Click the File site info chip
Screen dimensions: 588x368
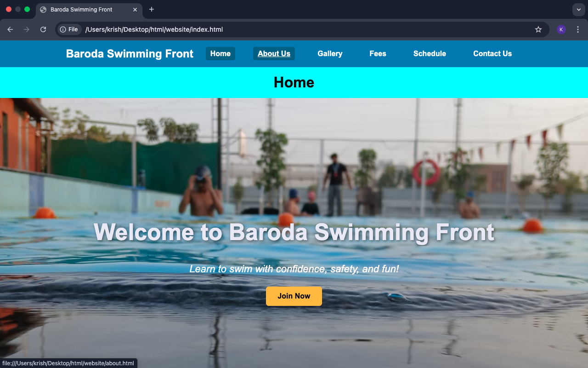pos(69,29)
